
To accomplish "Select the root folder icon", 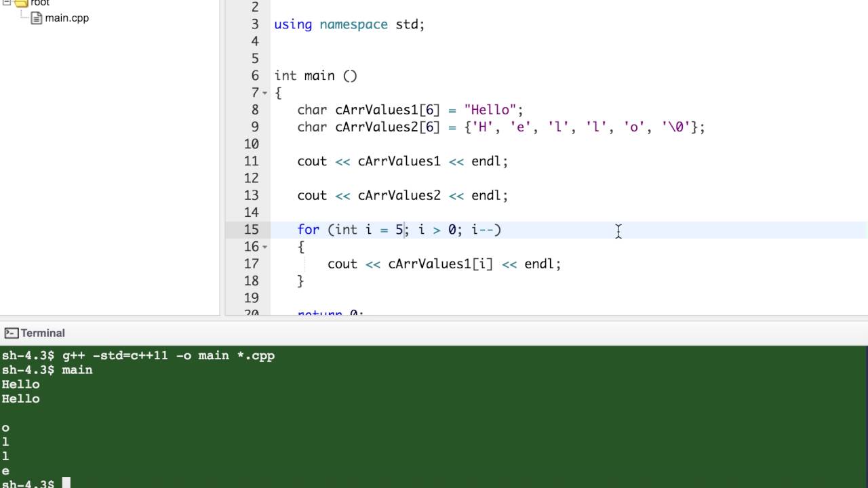I will point(21,3).
